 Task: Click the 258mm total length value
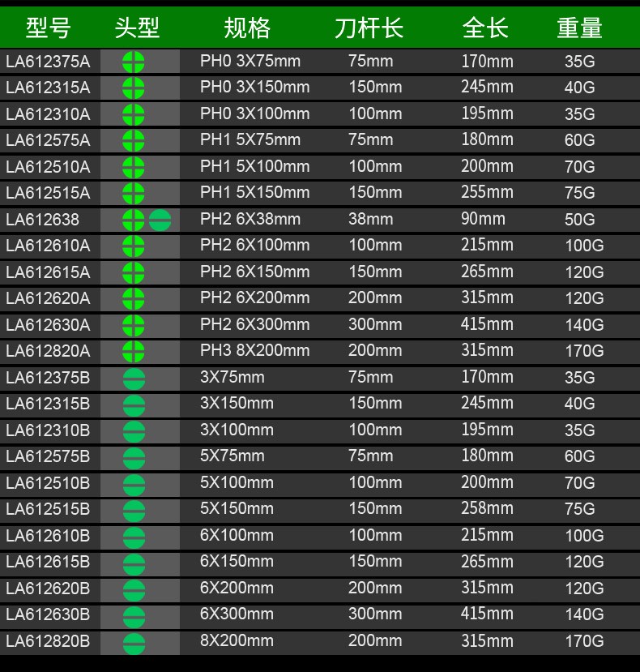pyautogui.click(x=487, y=508)
